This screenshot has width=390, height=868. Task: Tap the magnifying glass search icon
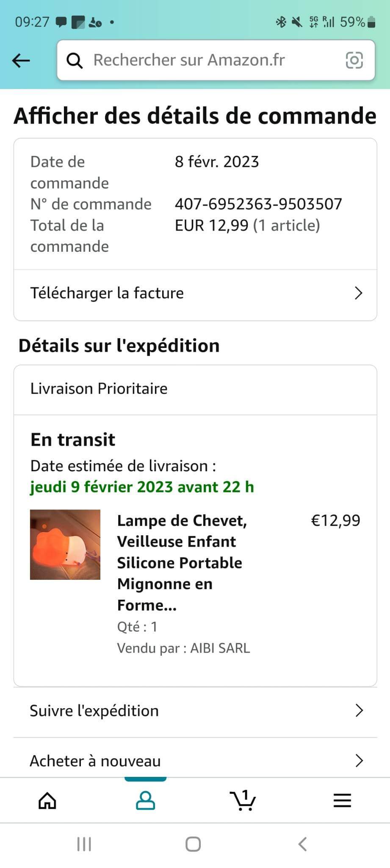[x=75, y=61]
